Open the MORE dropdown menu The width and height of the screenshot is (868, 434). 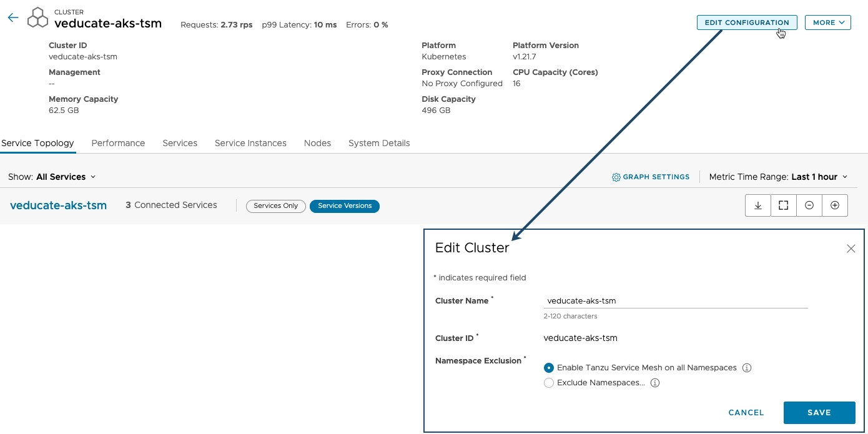[828, 22]
